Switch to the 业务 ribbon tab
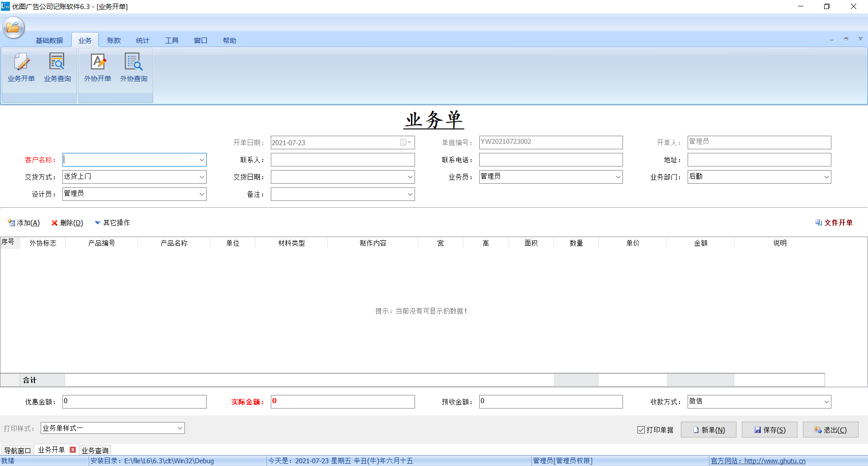Image resolution: width=868 pixels, height=466 pixels. click(85, 40)
